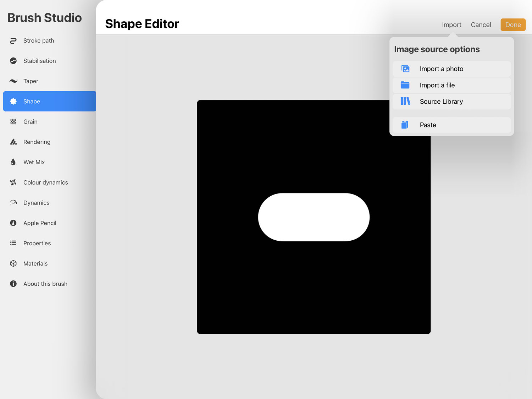532x399 pixels.
Task: Click the "Shape Editor" title
Action: click(142, 24)
